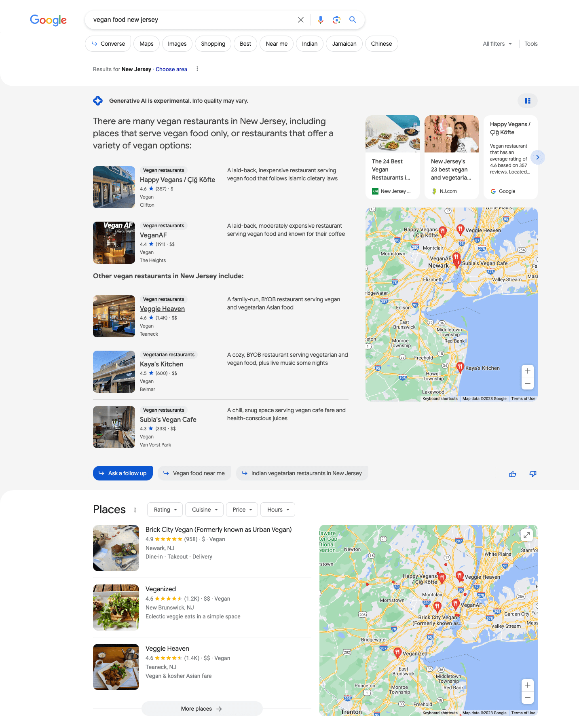This screenshot has width=579, height=728.
Task: Select Vegan food near me suggestion
Action: [194, 473]
